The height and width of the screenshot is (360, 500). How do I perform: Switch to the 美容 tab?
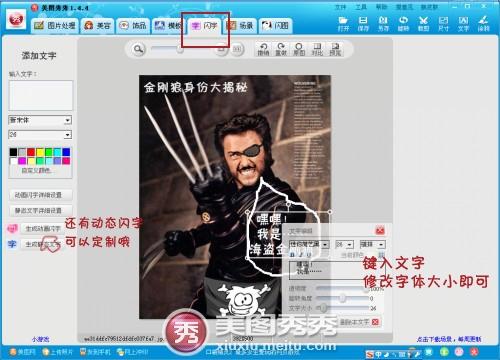(x=97, y=26)
